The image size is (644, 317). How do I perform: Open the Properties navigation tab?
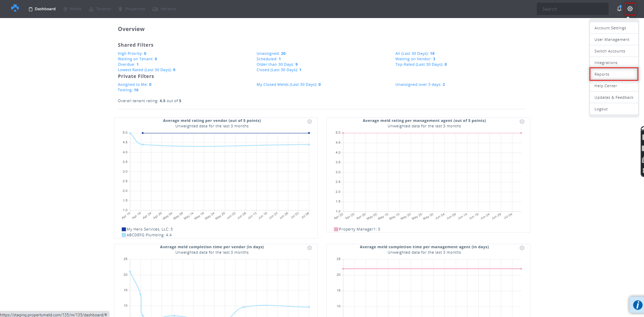(x=132, y=9)
